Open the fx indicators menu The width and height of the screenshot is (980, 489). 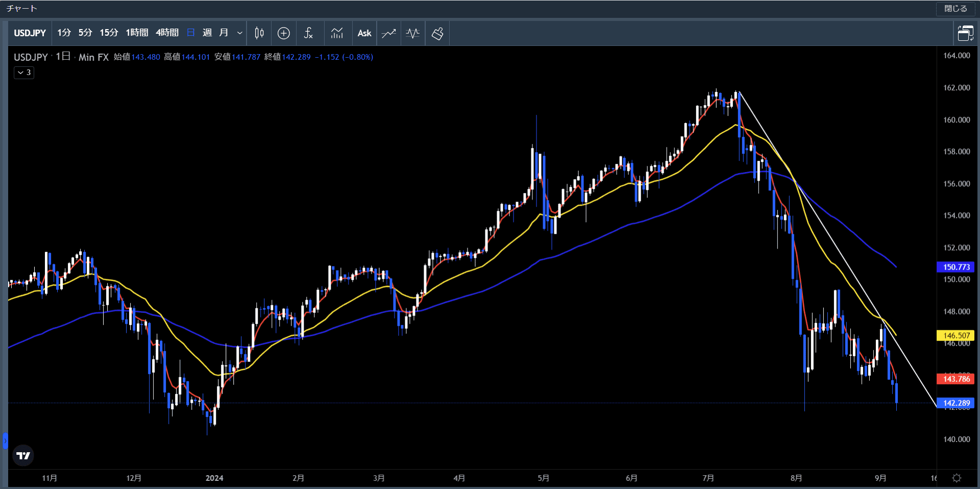coord(308,33)
